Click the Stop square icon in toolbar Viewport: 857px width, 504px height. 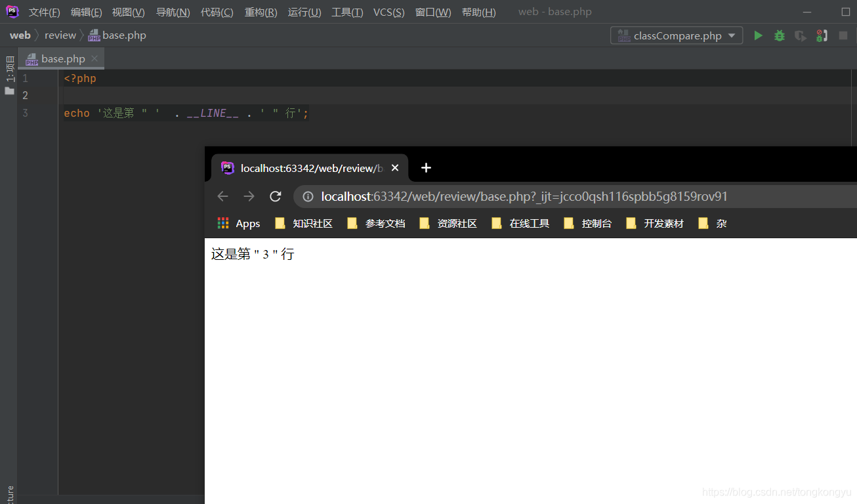[x=843, y=35]
